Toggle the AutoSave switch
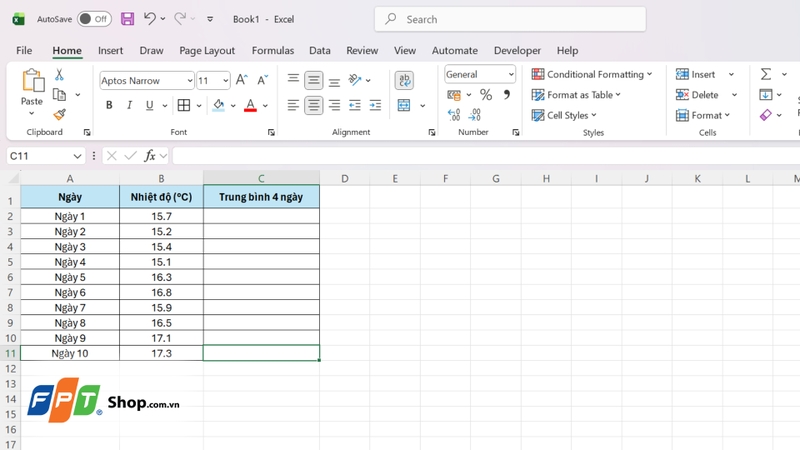This screenshot has width=800, height=450. click(x=94, y=19)
